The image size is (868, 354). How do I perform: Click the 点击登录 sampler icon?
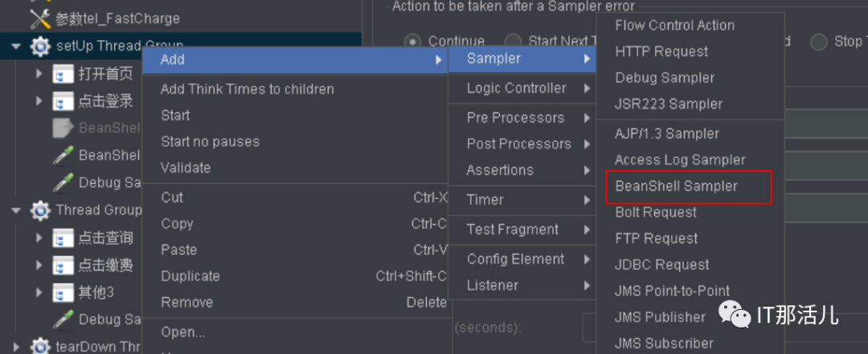(x=63, y=101)
